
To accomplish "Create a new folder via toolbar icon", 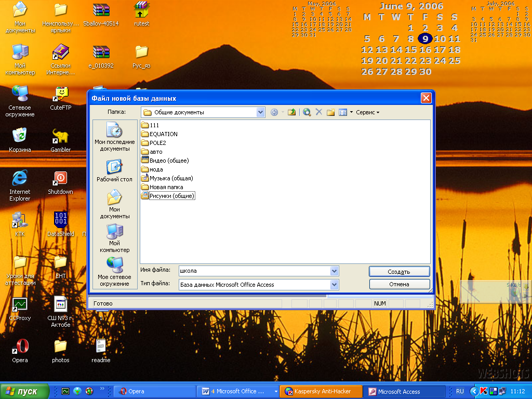I will point(330,112).
